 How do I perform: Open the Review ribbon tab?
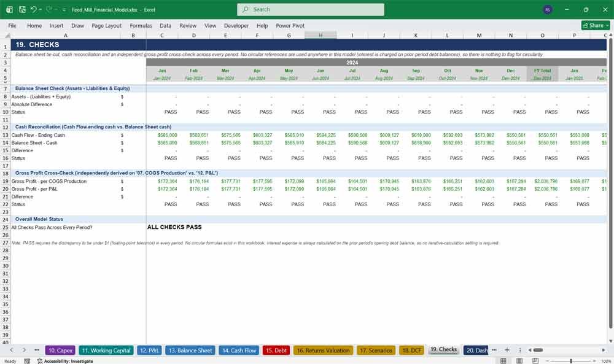pyautogui.click(x=188, y=25)
